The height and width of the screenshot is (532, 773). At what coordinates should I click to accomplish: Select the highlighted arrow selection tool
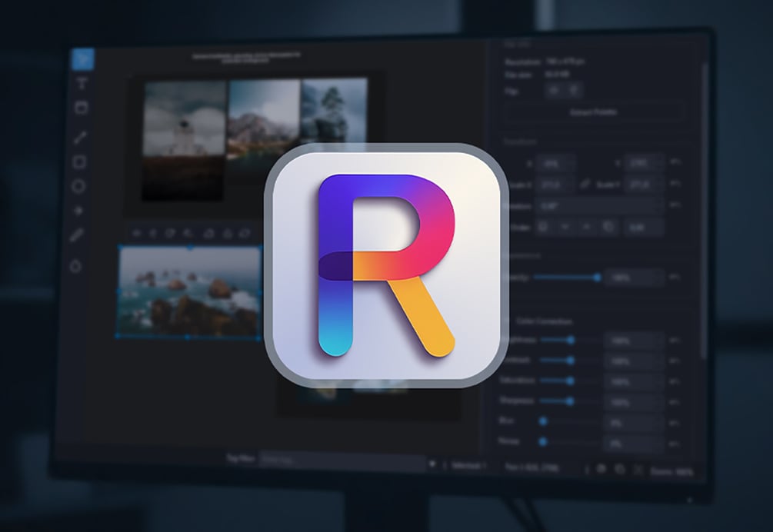[82, 59]
